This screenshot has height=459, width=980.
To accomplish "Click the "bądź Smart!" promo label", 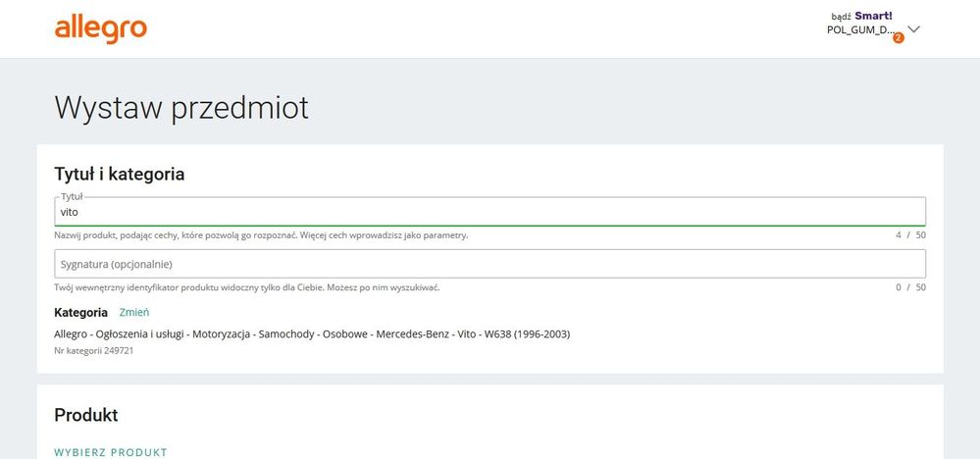I will (860, 16).
